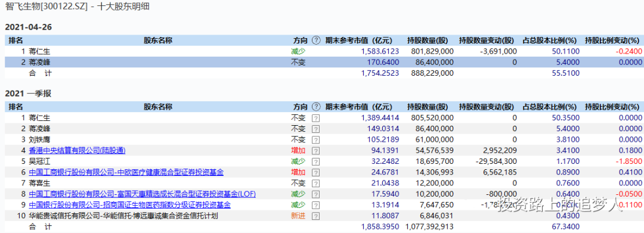Click the question icon in 中欧医疗健康 fund row
This screenshot has height=233, width=644.
coord(315,172)
